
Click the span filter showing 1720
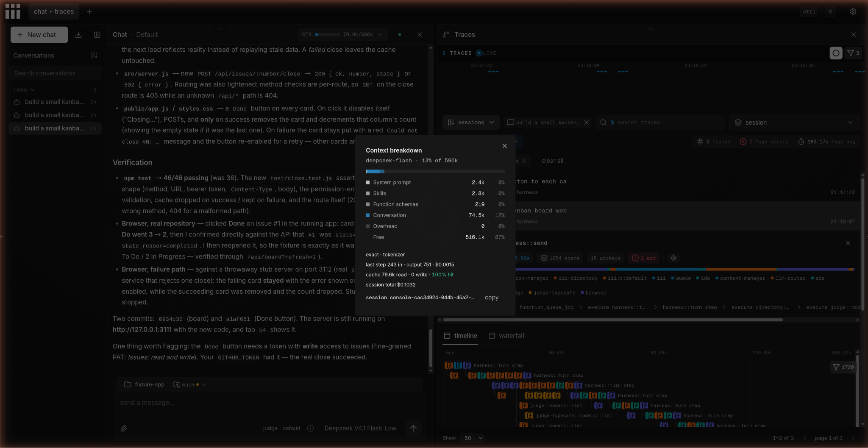point(843,367)
